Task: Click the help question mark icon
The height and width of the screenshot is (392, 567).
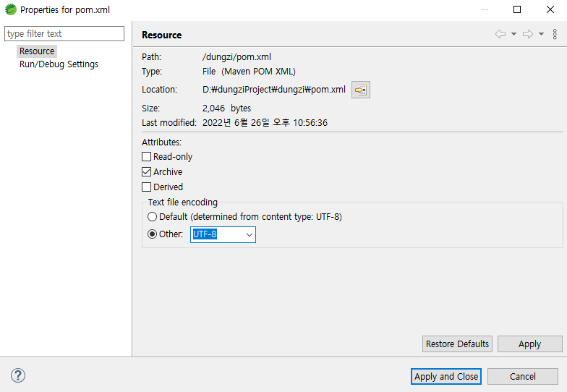Action: click(x=17, y=375)
